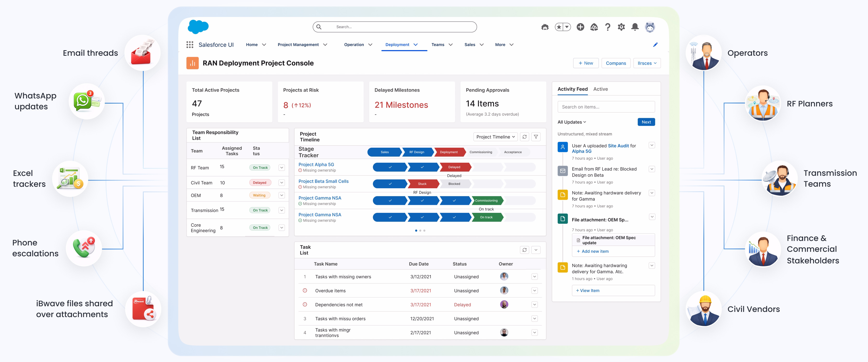Open the app launcher grid icon
The height and width of the screenshot is (362, 868).
(190, 45)
